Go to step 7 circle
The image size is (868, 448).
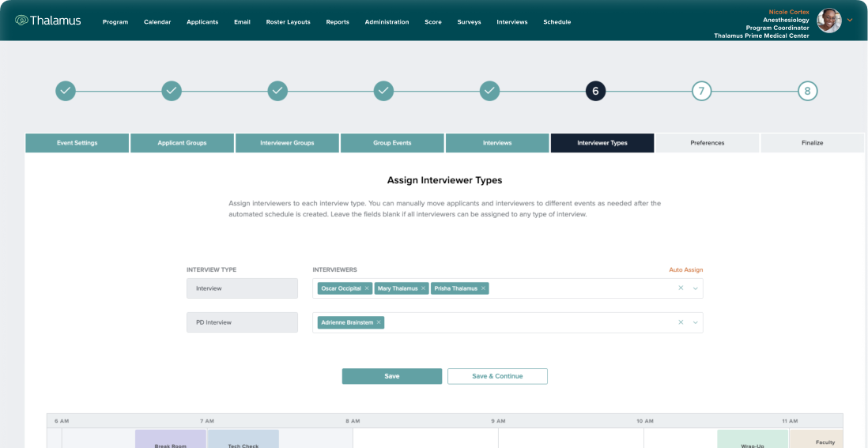[700, 91]
